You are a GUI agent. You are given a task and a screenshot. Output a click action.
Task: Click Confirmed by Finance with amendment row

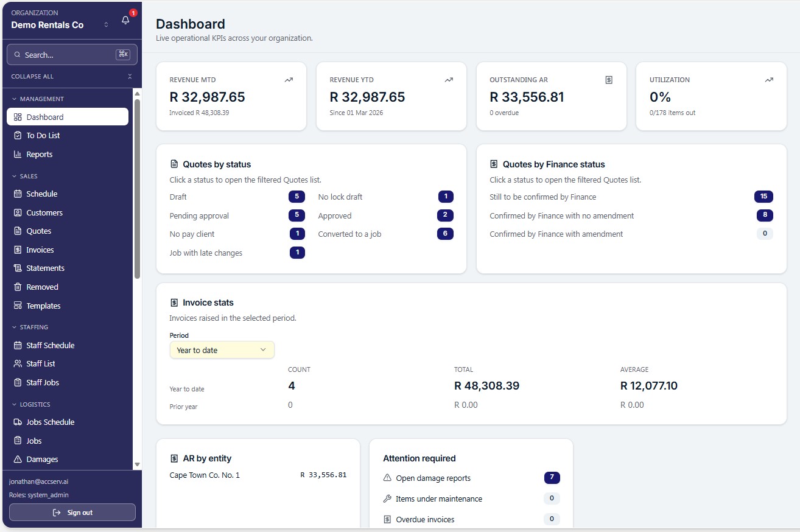[631, 234]
